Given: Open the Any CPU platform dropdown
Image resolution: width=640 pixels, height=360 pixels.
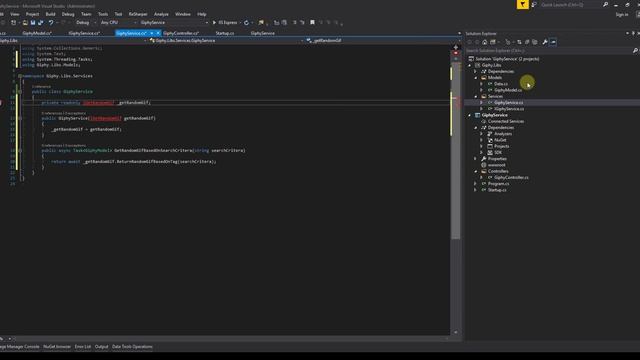Looking at the screenshot, I should tap(118, 22).
